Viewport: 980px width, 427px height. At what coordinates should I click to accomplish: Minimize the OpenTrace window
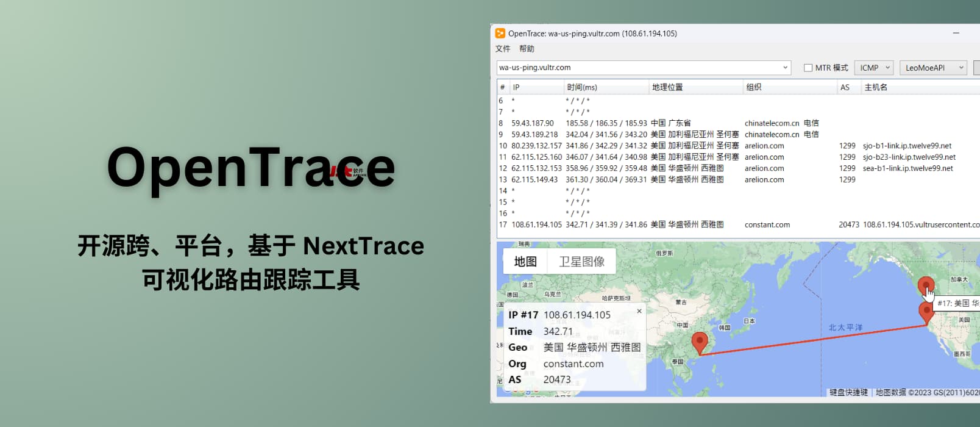pos(956,34)
